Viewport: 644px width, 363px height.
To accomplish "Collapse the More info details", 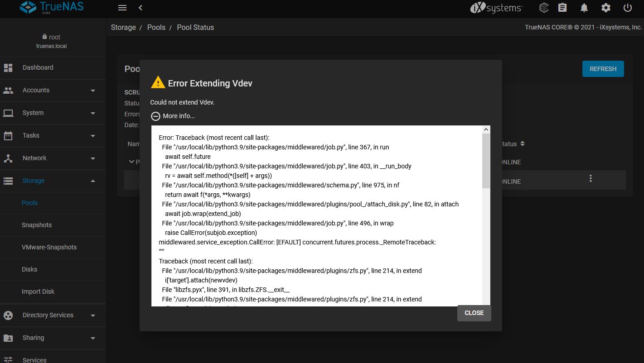I will (x=155, y=116).
